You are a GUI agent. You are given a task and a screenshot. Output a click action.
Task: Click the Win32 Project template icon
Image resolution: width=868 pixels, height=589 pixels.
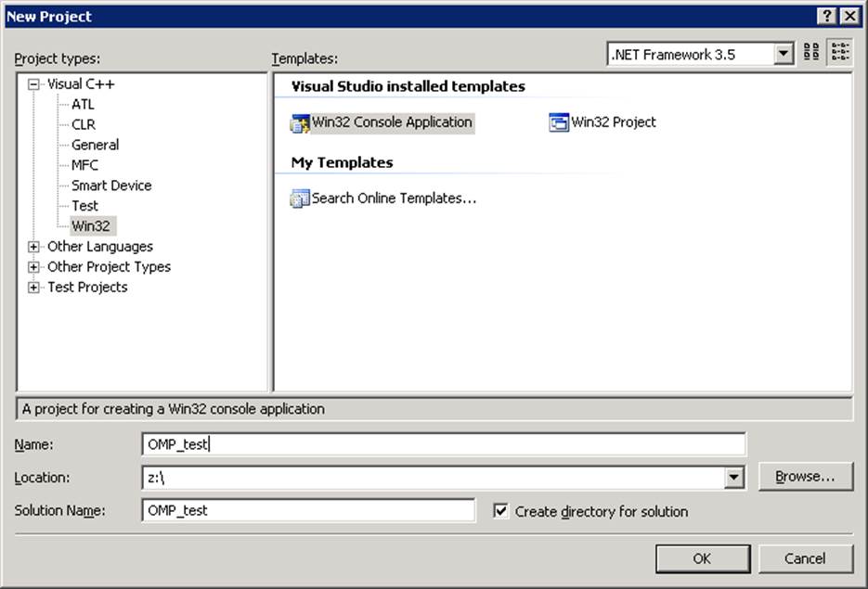coord(559,122)
